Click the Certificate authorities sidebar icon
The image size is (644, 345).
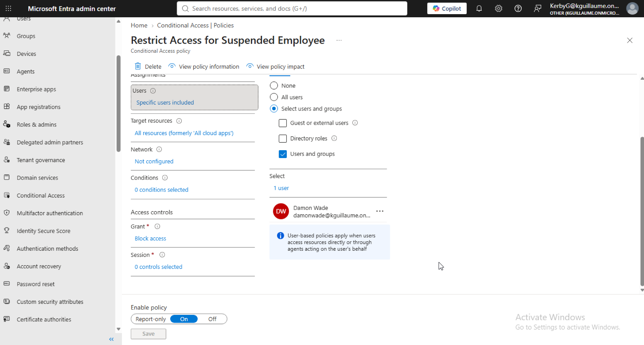(x=7, y=319)
